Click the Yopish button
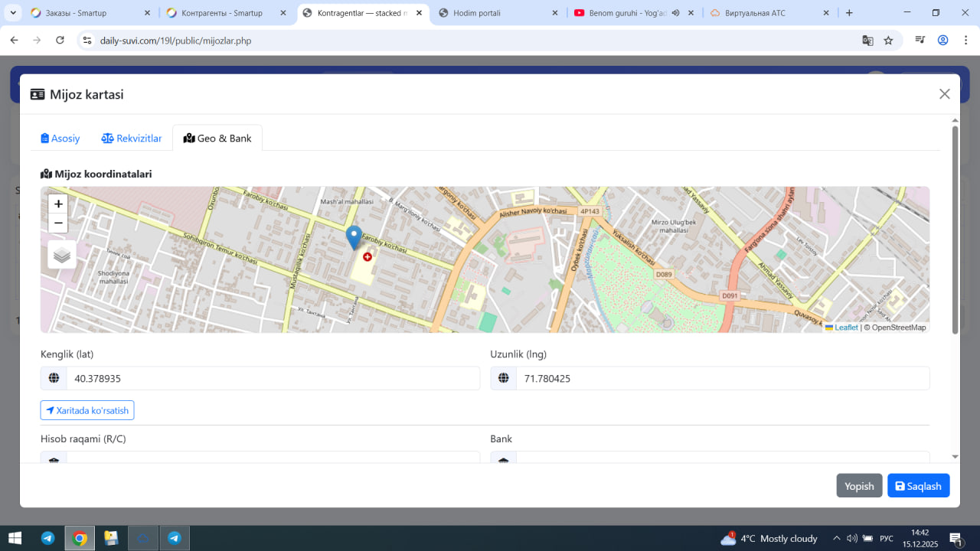 pyautogui.click(x=859, y=486)
